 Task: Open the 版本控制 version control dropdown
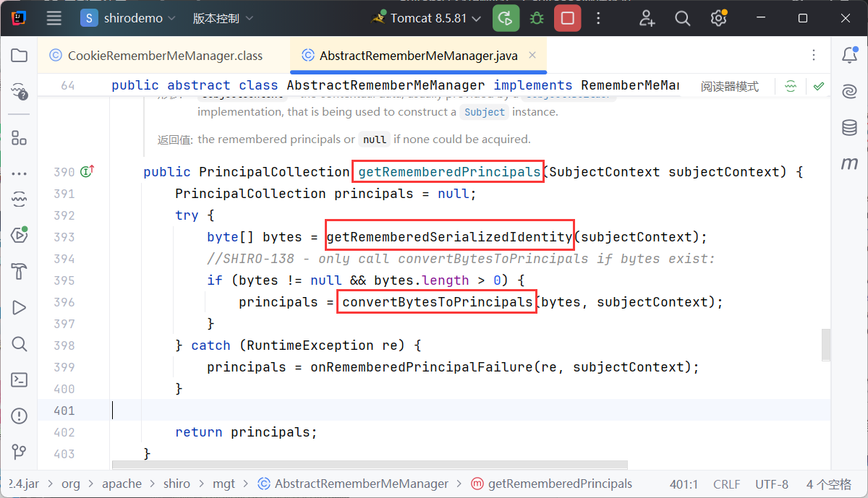point(223,18)
